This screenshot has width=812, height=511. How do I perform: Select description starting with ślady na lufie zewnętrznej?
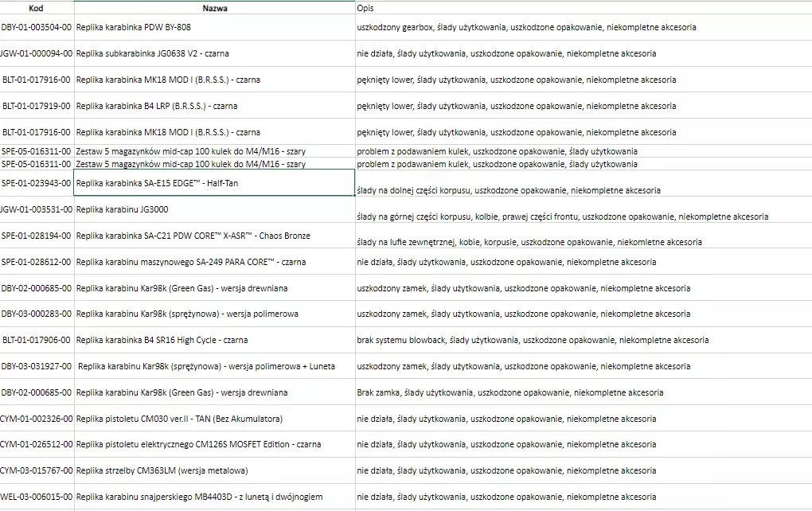(529, 242)
